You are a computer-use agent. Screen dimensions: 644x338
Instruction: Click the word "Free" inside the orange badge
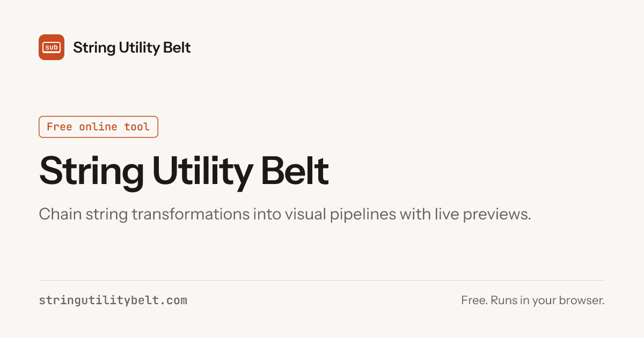[x=60, y=127]
